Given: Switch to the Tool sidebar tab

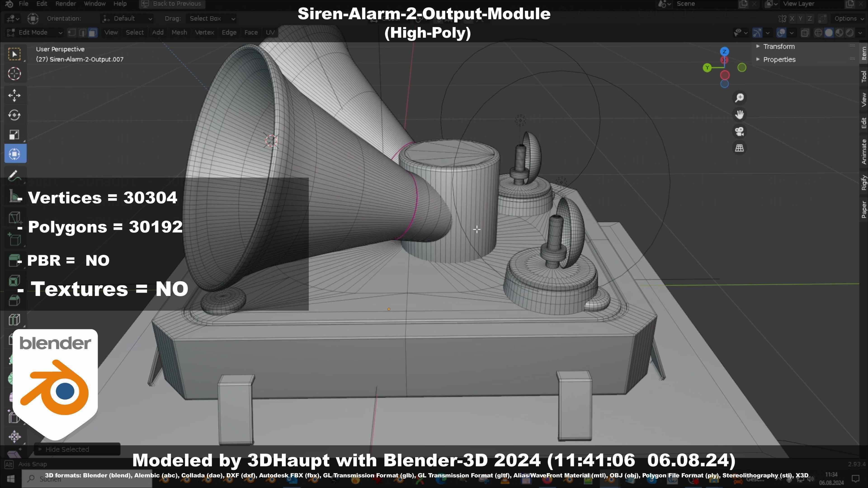Looking at the screenshot, I should pos(864,76).
